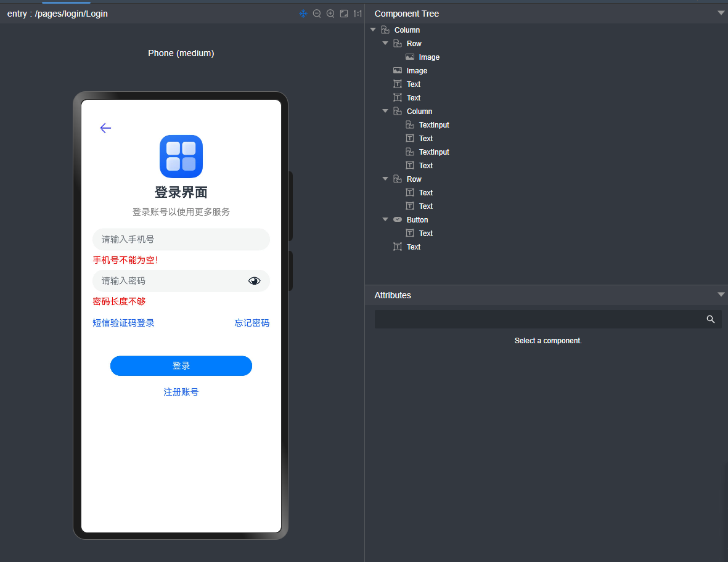Open the 注册账号 registration link
The image size is (728, 562).
click(x=181, y=391)
